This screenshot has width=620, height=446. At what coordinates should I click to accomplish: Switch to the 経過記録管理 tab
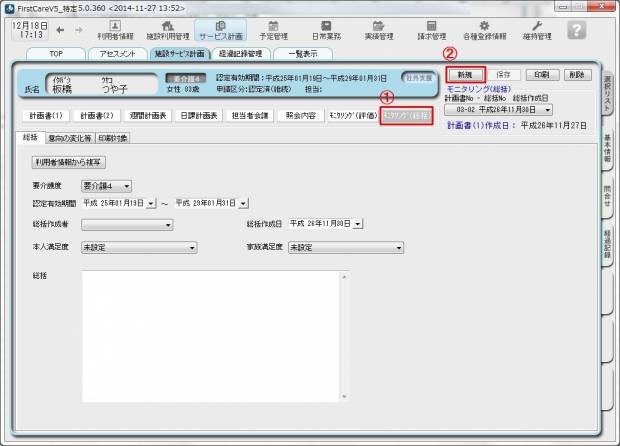point(240,54)
